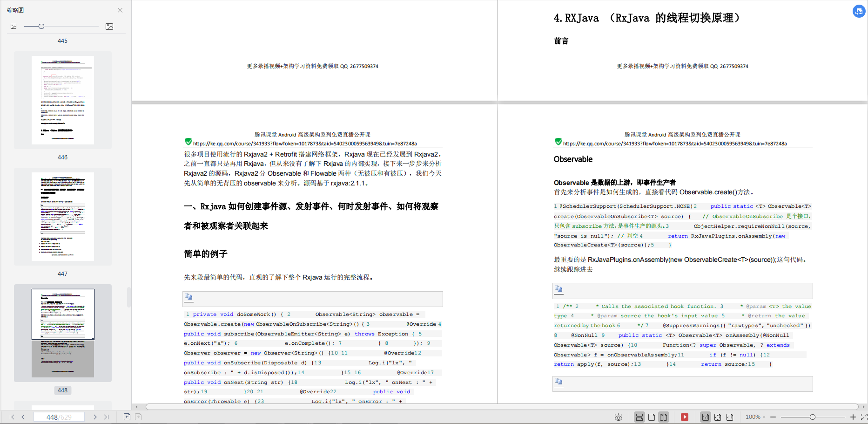Switch to single page view
This screenshot has width=868, height=424.
coord(652,417)
